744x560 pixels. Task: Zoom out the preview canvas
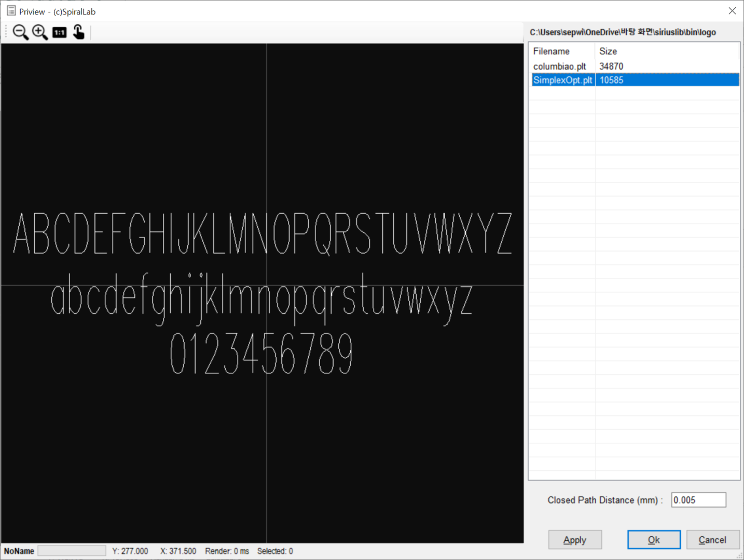(20, 32)
